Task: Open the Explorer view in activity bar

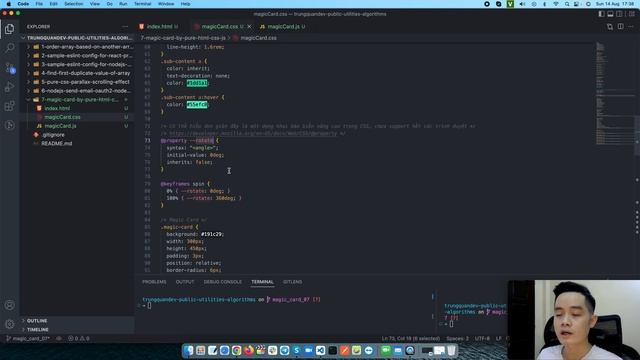Action: point(9,29)
